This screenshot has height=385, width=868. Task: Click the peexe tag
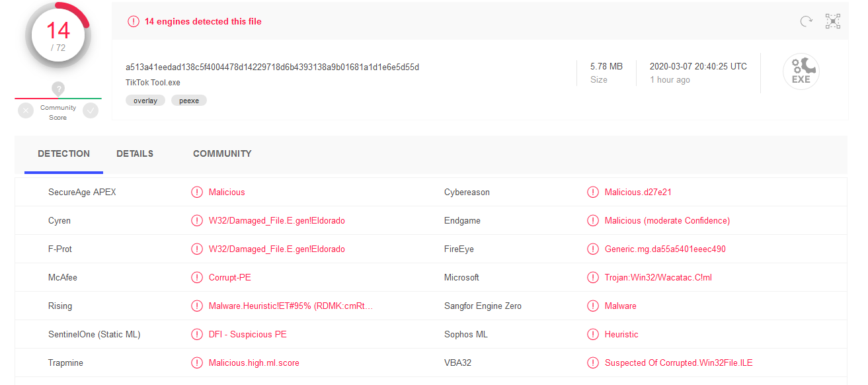tap(189, 101)
